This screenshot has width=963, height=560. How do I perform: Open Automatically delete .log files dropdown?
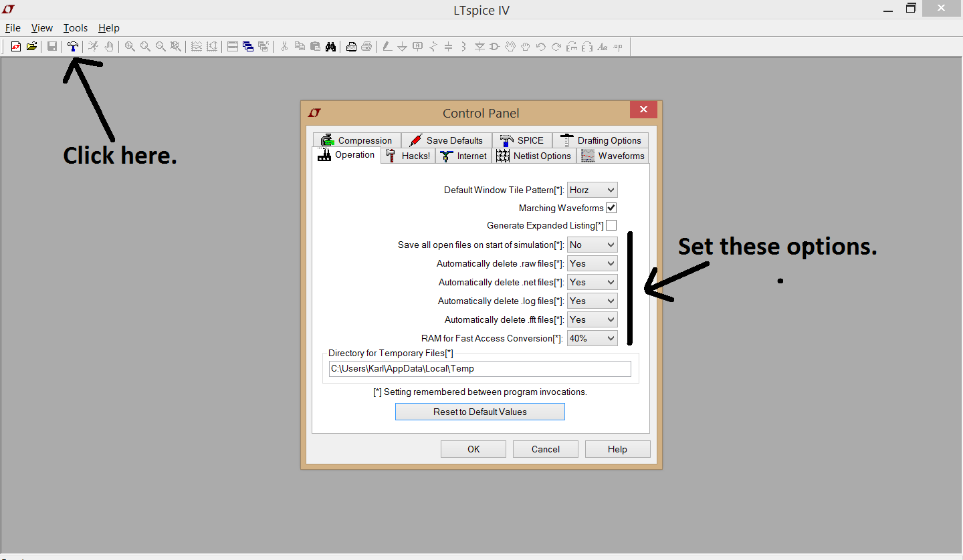593,301
